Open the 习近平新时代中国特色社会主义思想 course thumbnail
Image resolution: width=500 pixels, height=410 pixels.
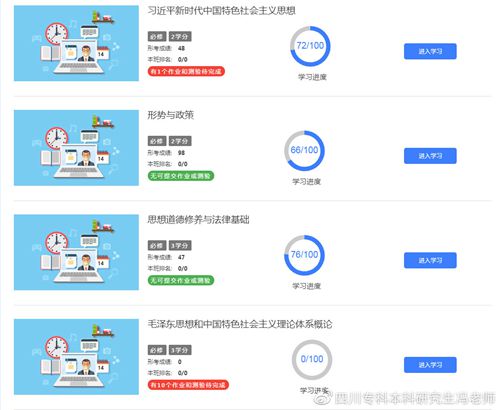pos(76,43)
